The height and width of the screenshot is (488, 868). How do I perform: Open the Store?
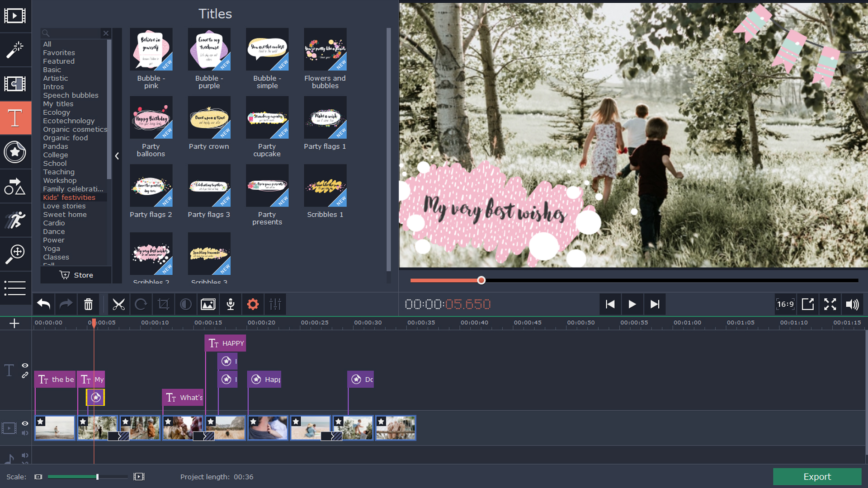click(x=75, y=275)
